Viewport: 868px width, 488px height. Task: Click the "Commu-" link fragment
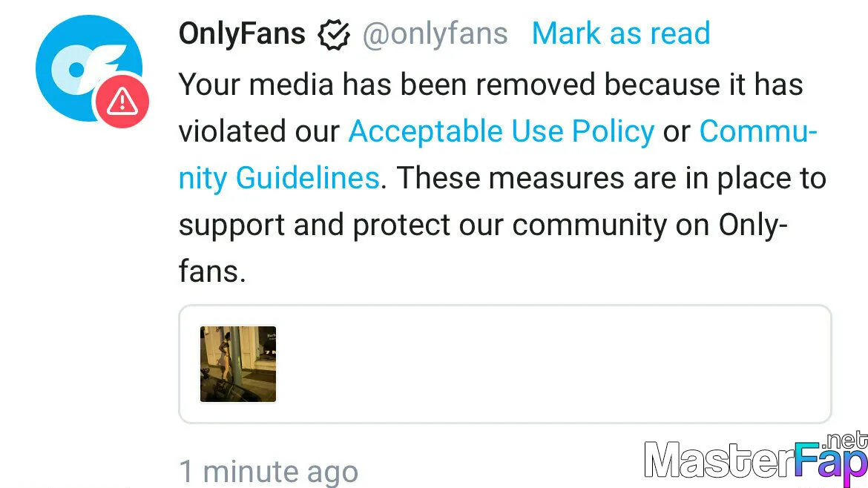coord(758,131)
